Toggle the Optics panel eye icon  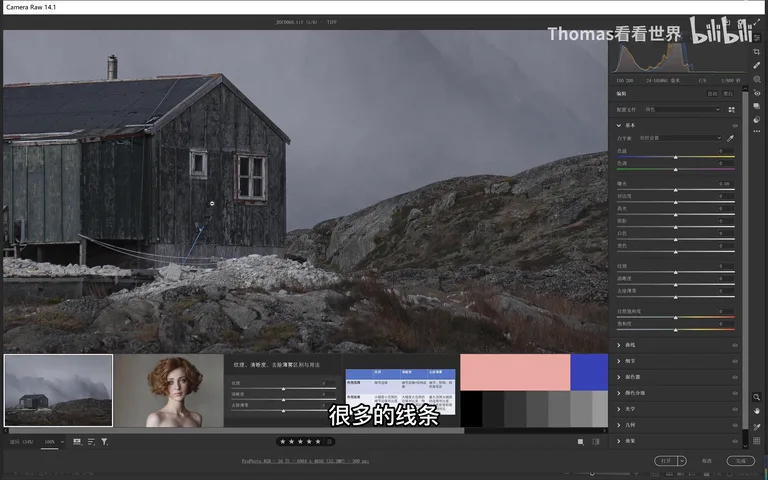(735, 409)
